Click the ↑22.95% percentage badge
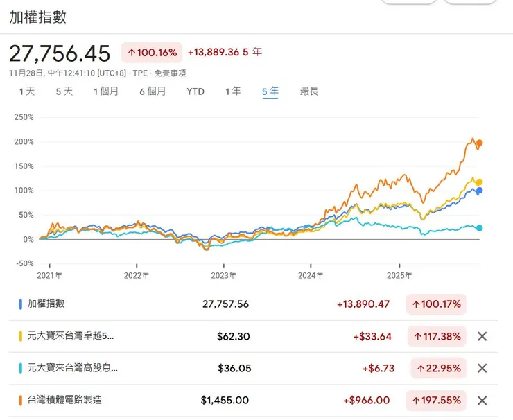Viewport: 513px width, 420px height. [438, 368]
